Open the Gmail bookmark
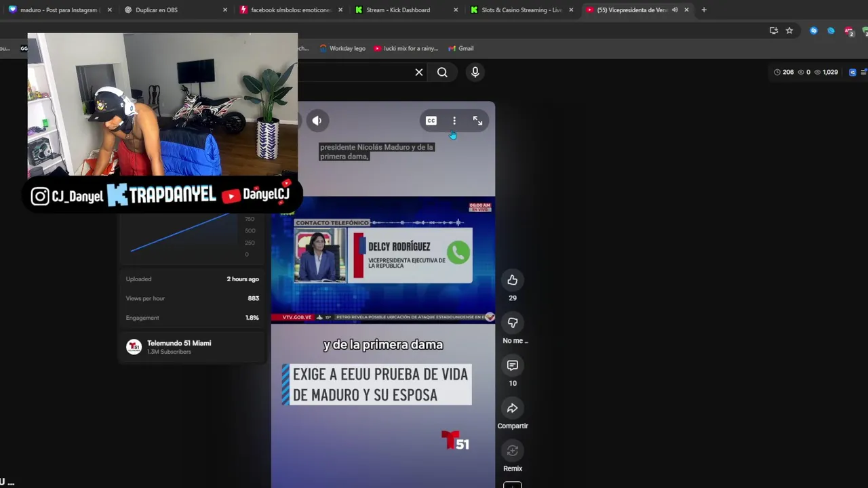868x488 pixels. (x=460, y=48)
